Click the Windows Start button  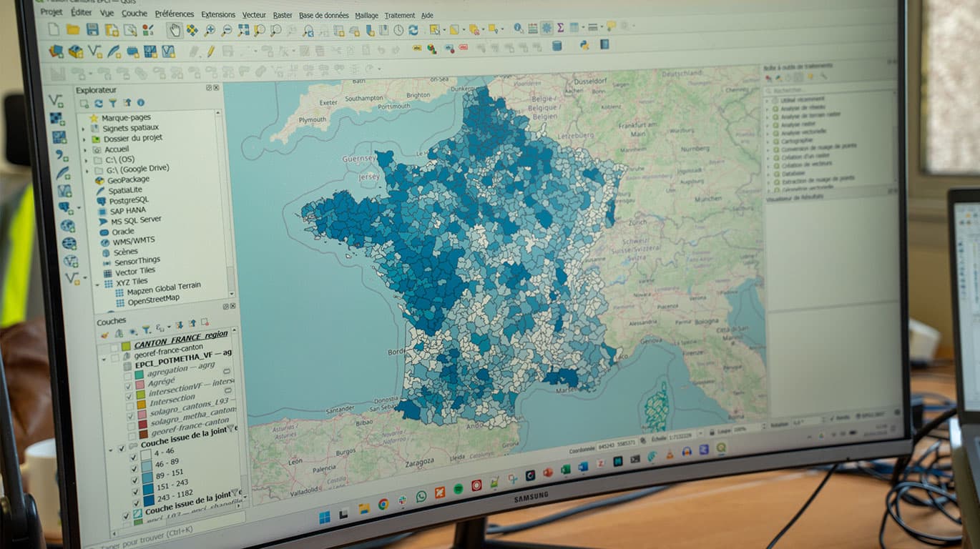(325, 518)
